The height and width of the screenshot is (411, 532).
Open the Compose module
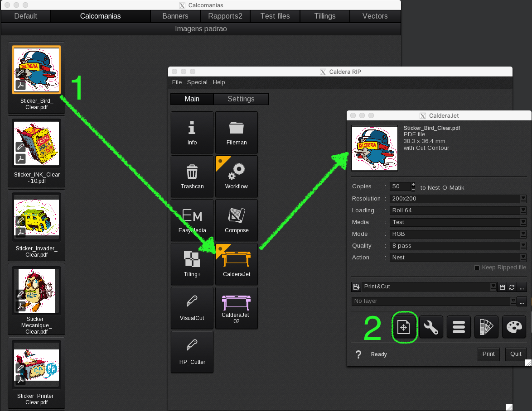(x=236, y=220)
